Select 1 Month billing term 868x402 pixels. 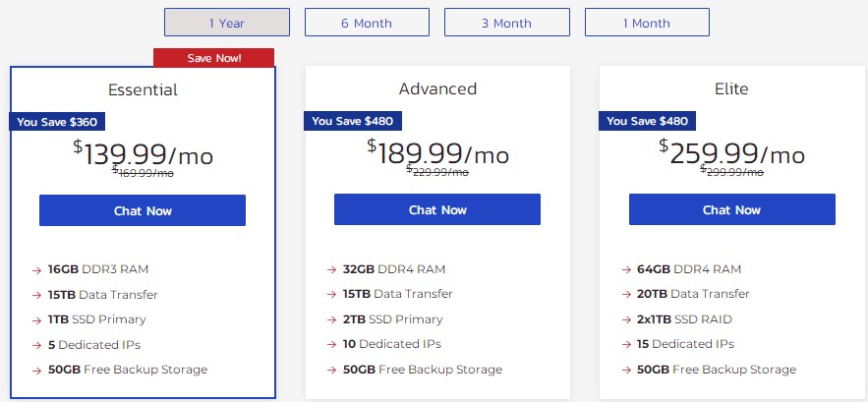647,22
